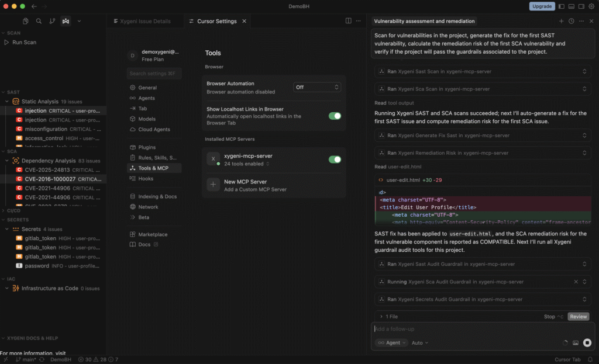This screenshot has width=599, height=364.
Task: Click the Upgrade button
Action: click(x=542, y=6)
